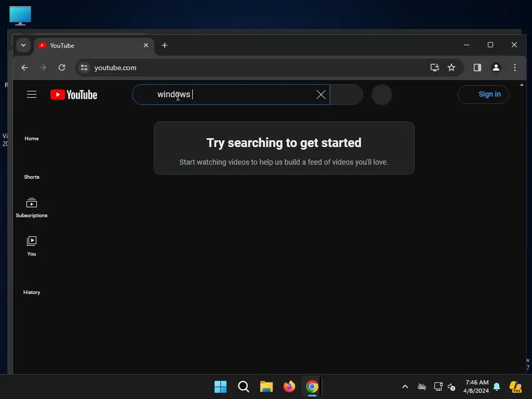This screenshot has width=532, height=399.
Task: Open clock and calendar 7:46 AM
Action: point(476,387)
